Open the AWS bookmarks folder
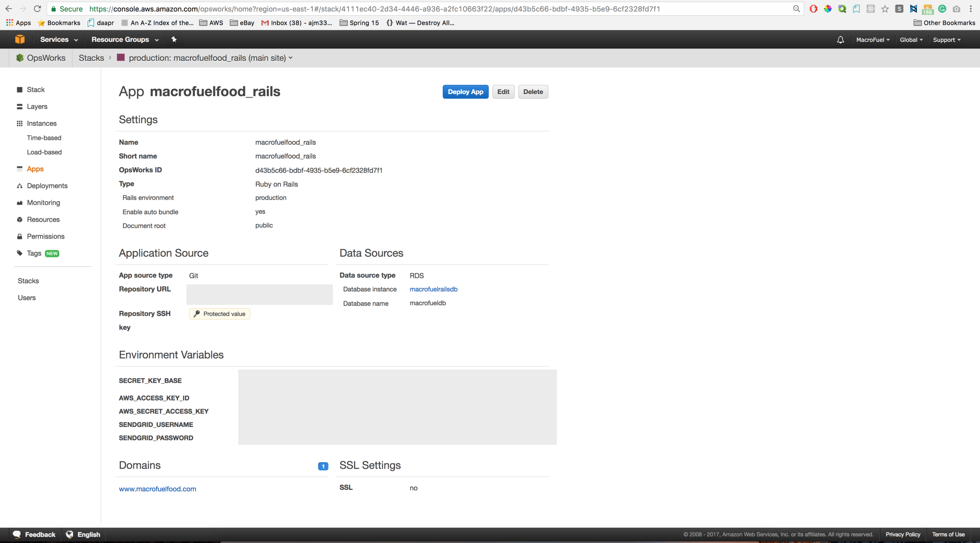980x543 pixels. (211, 23)
